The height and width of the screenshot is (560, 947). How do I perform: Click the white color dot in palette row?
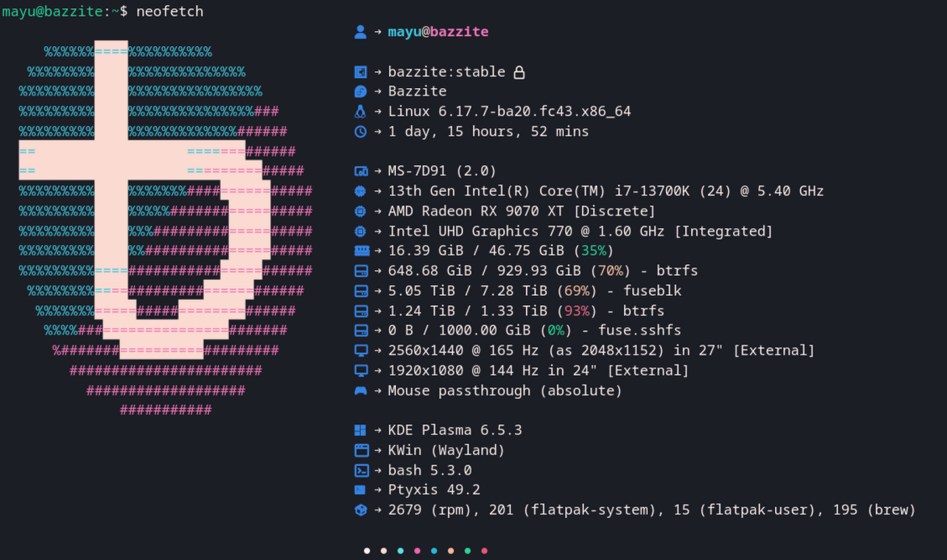pyautogui.click(x=367, y=550)
